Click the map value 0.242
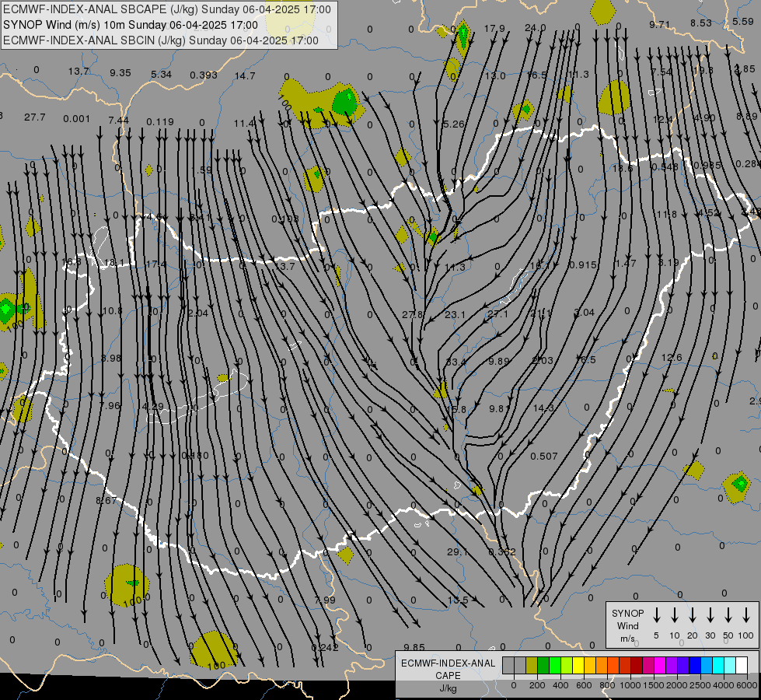 click(x=325, y=648)
